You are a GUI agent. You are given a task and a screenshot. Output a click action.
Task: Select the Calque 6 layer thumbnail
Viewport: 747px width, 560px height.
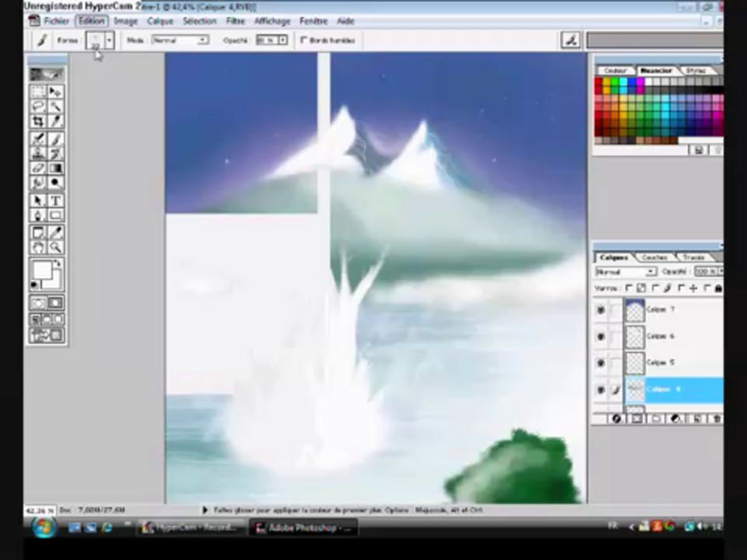coord(635,337)
